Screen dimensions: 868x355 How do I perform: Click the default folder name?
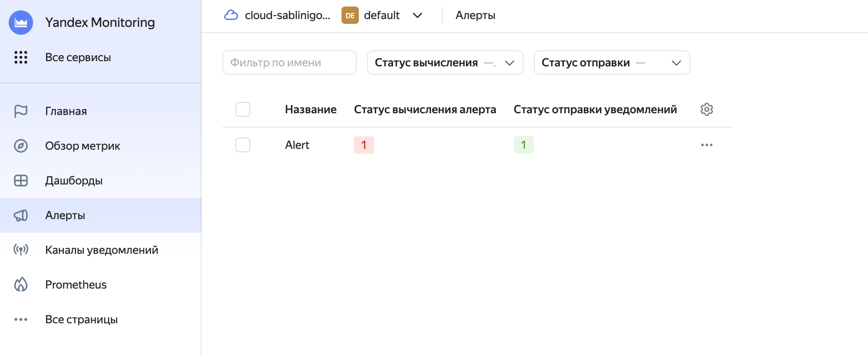(x=382, y=15)
